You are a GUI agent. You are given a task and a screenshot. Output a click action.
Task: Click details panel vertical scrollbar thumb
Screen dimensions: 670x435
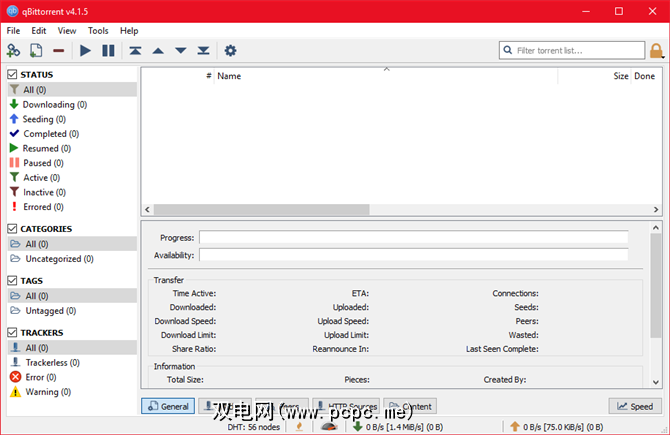point(656,285)
